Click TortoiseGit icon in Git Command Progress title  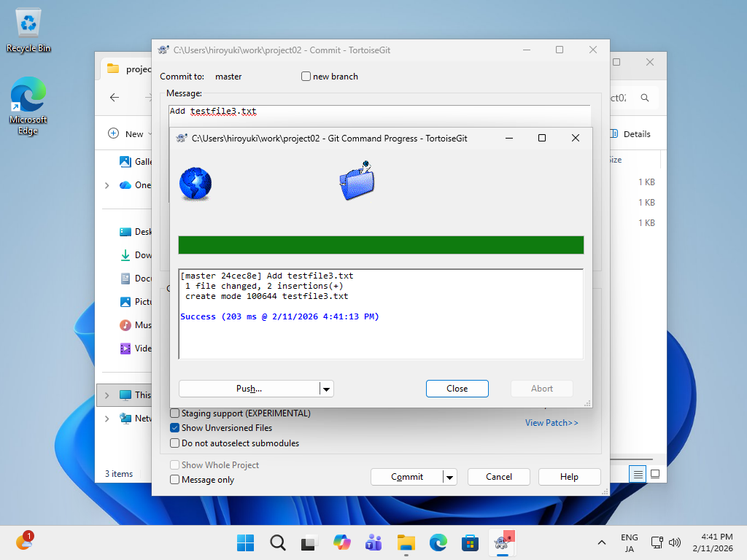182,139
